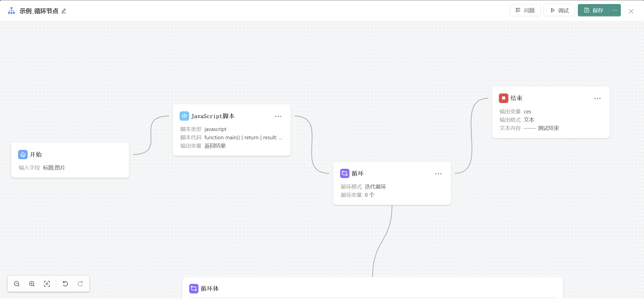Click the zoom in magnifier icon
Image resolution: width=644 pixels, height=299 pixels.
[x=32, y=284]
